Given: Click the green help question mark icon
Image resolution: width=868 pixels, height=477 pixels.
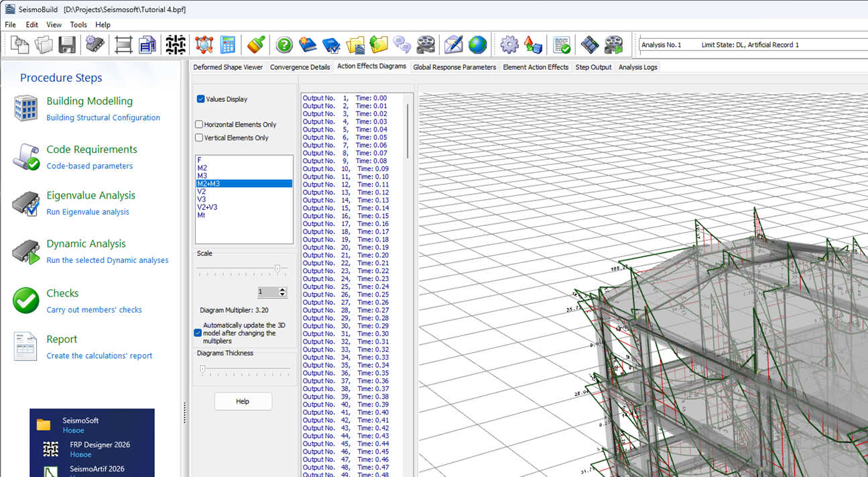Looking at the screenshot, I should pos(284,45).
